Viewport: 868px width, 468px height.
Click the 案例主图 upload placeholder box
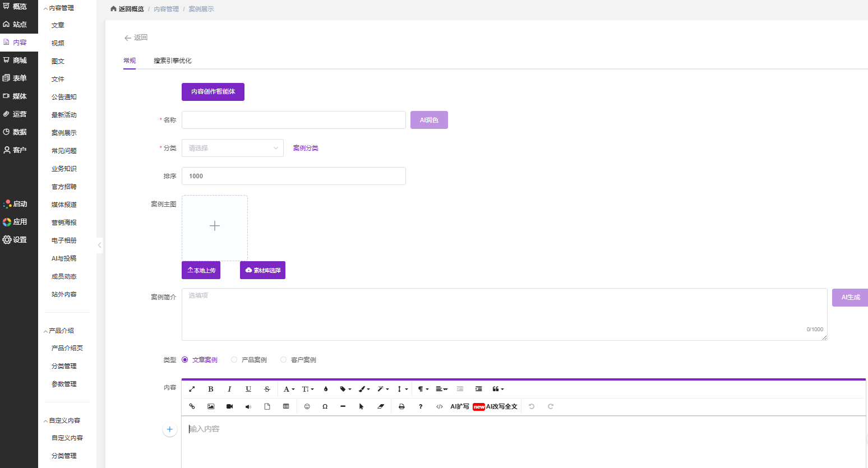click(215, 228)
